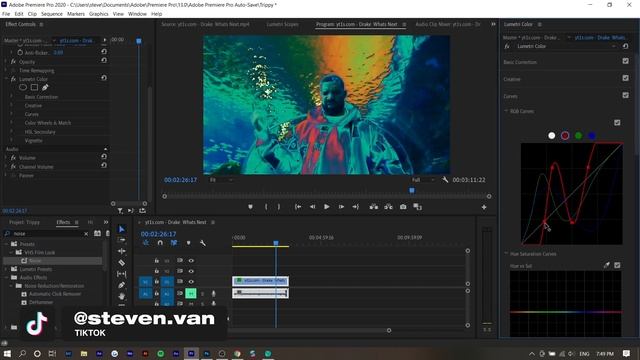Image resolution: width=640 pixels, height=360 pixels.
Task: Toggle Opacity fx on/off
Action: click(x=13, y=62)
